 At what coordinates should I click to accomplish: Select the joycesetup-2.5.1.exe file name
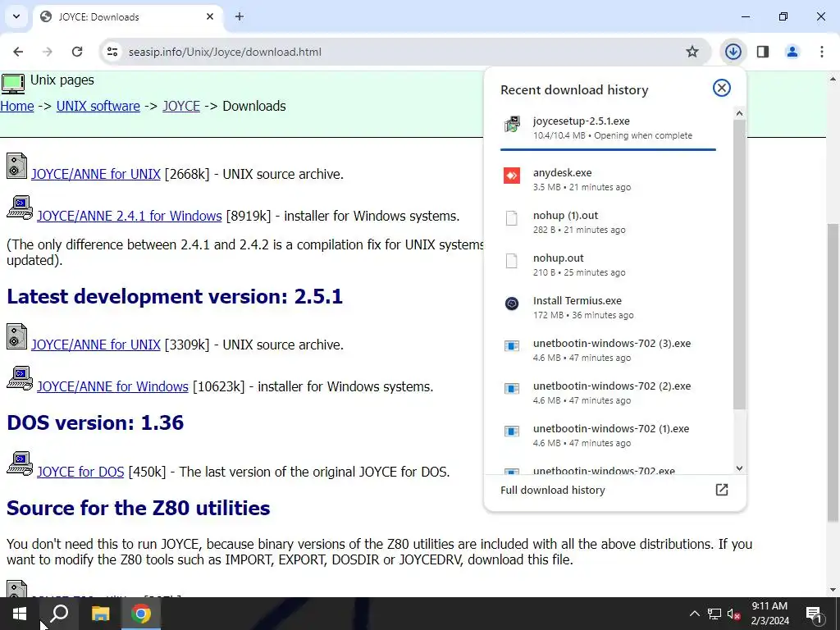(582, 121)
